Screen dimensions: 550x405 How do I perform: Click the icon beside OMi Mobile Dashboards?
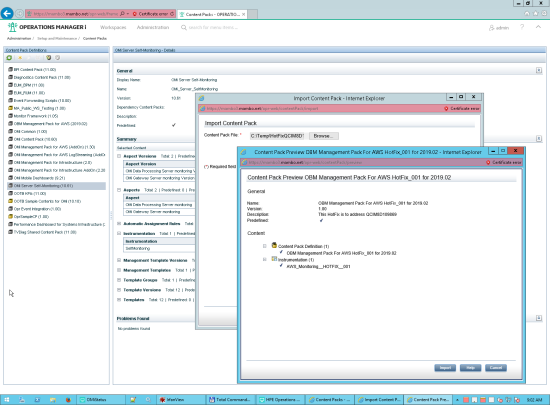click(11, 178)
